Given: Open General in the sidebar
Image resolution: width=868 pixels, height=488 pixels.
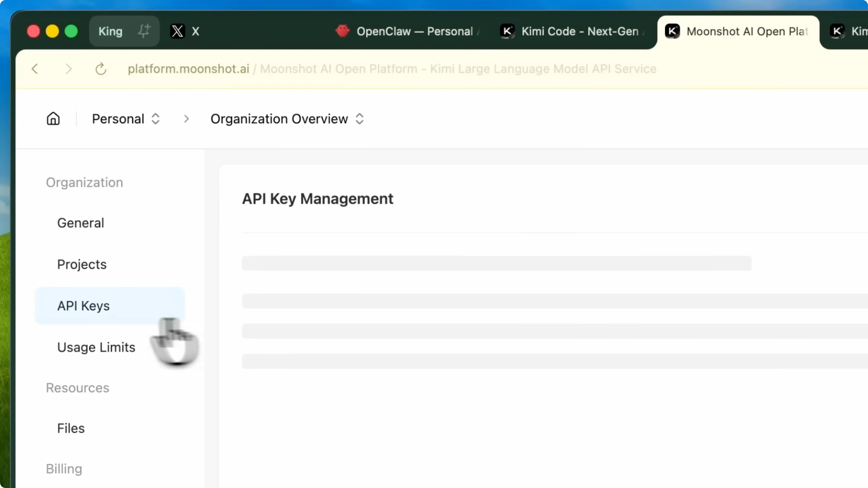Looking at the screenshot, I should point(80,223).
